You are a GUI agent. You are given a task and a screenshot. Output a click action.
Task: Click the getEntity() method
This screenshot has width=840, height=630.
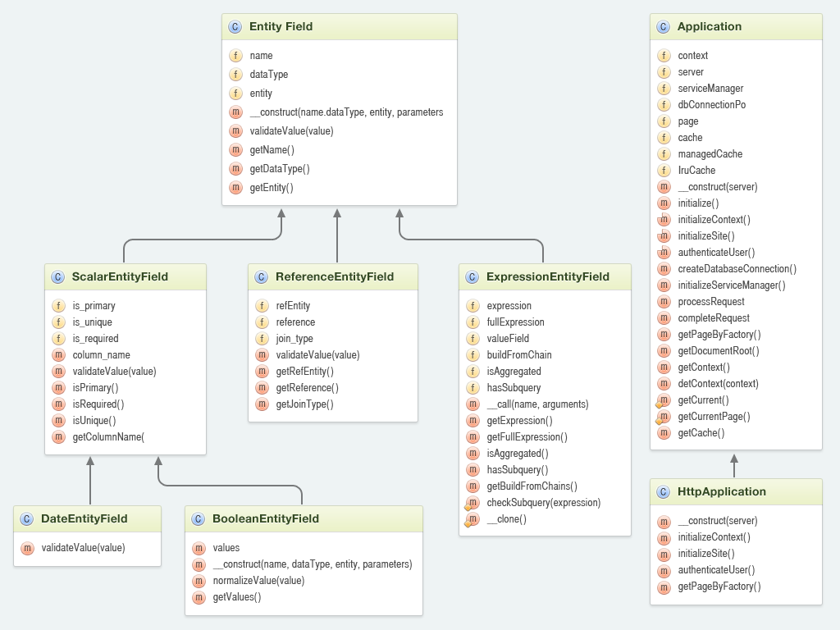pos(272,188)
